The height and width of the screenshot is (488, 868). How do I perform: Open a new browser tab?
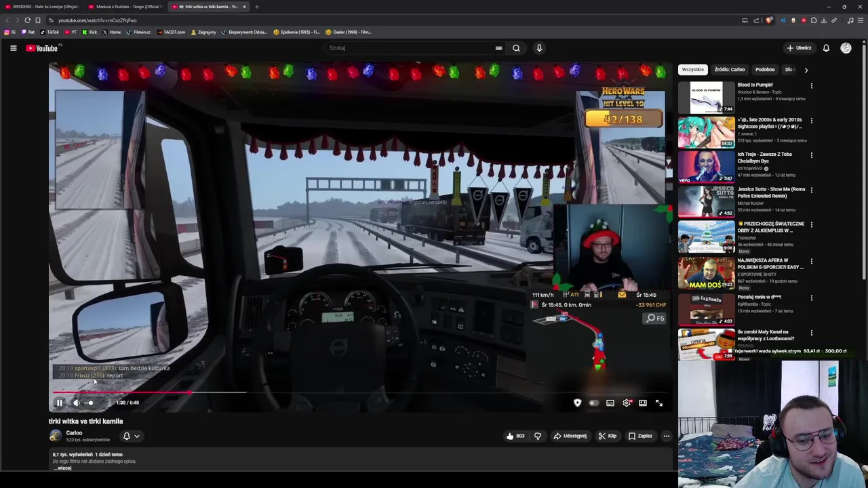point(257,7)
